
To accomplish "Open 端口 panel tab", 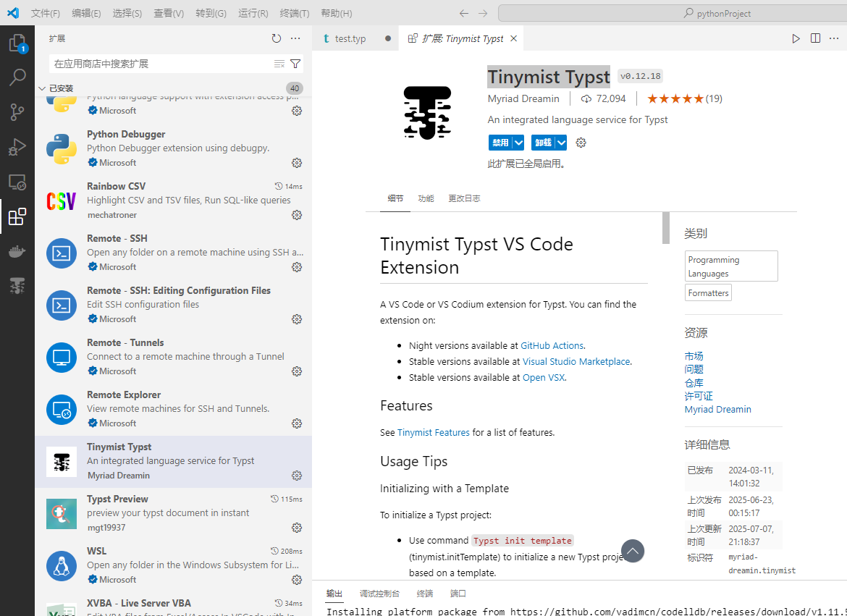I will coord(458,594).
